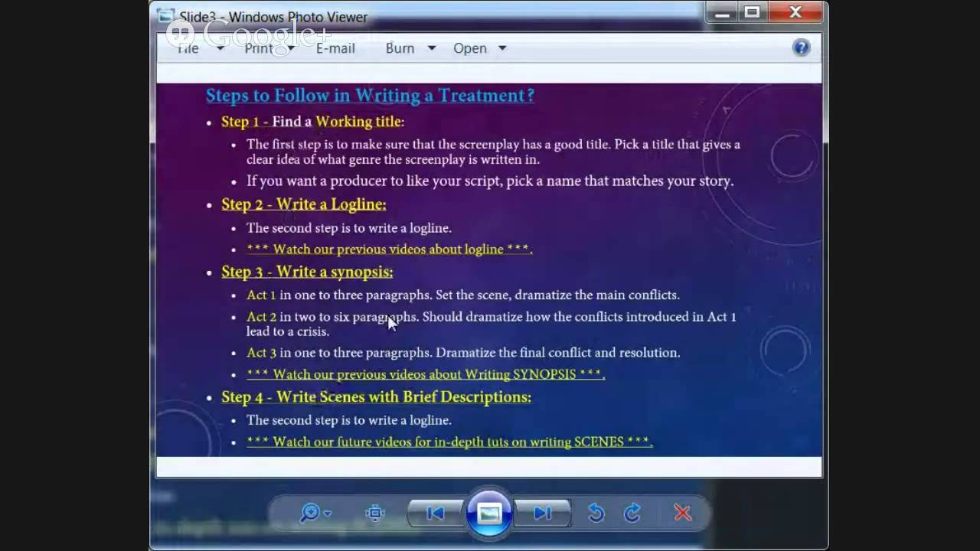Go to the previous photo
This screenshot has width=980, height=551.
point(436,514)
